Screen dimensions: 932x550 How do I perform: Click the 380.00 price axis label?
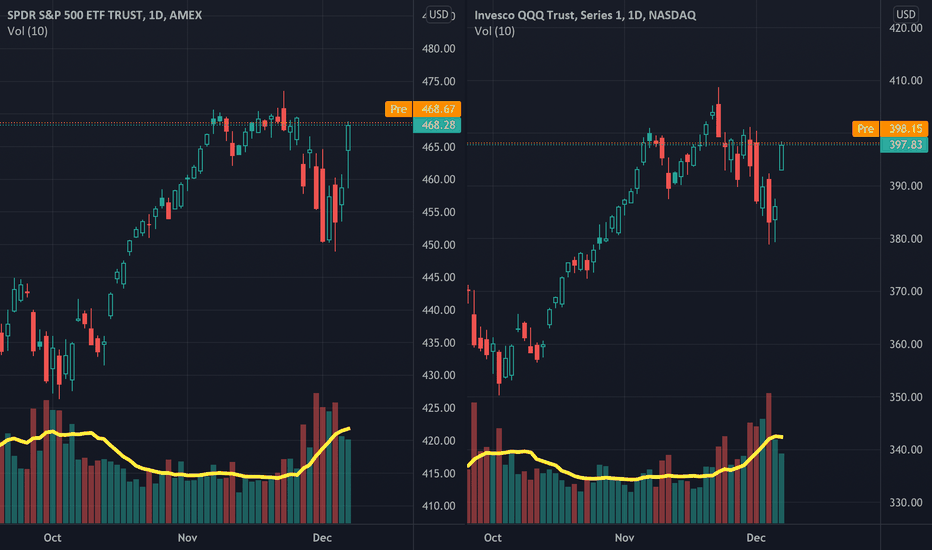click(906, 238)
